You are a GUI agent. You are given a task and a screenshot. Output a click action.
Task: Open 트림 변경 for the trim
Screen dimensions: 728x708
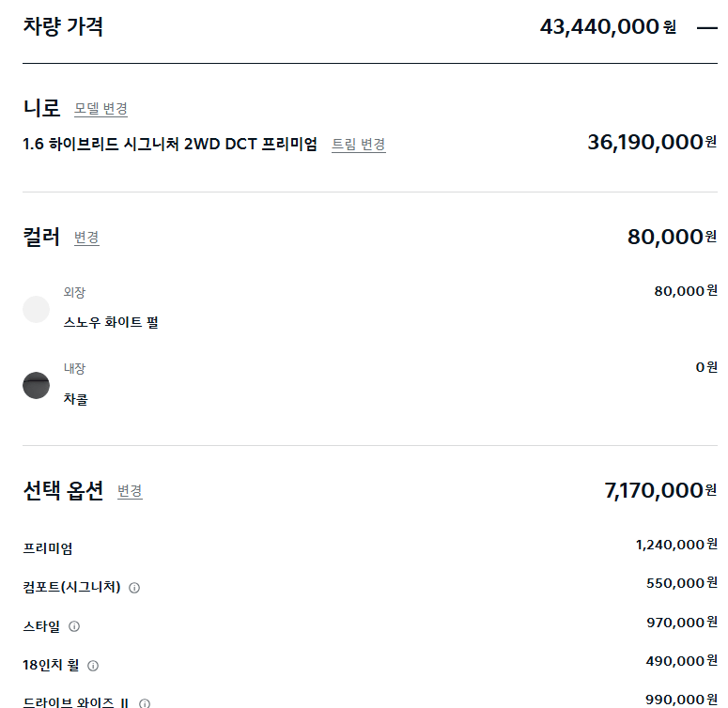[x=358, y=145]
